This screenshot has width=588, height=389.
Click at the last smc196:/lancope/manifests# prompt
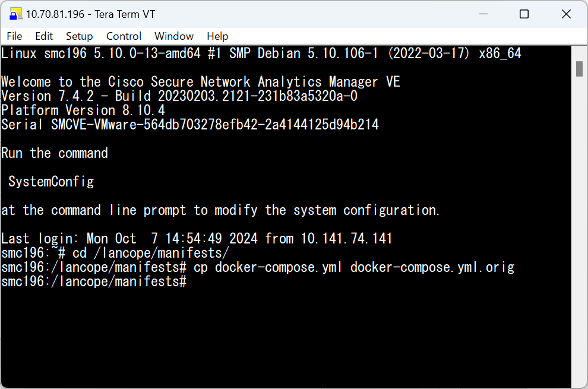94,282
